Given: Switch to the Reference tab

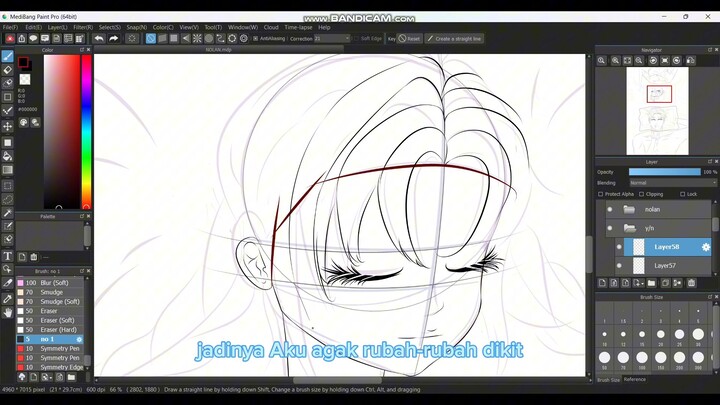Looking at the screenshot, I should [635, 379].
